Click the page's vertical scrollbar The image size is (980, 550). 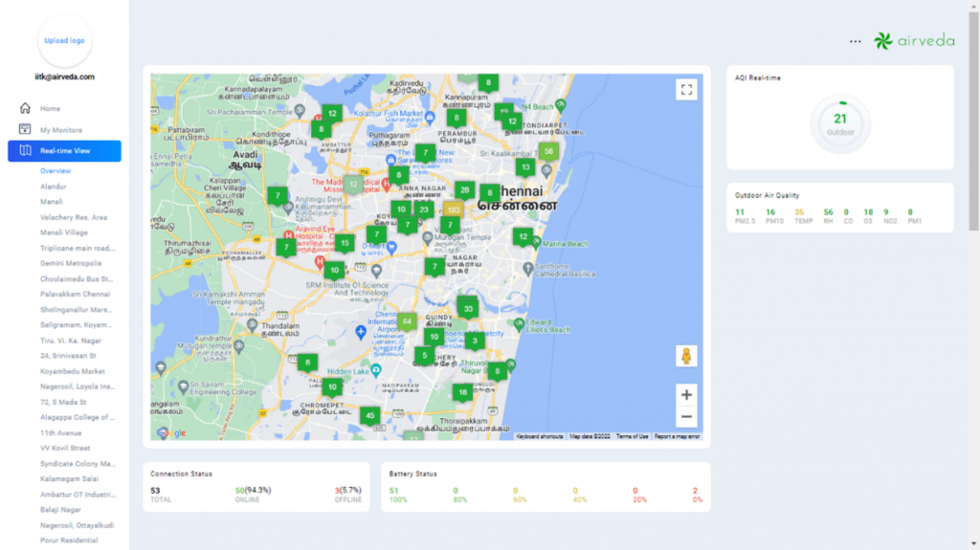pos(973,115)
